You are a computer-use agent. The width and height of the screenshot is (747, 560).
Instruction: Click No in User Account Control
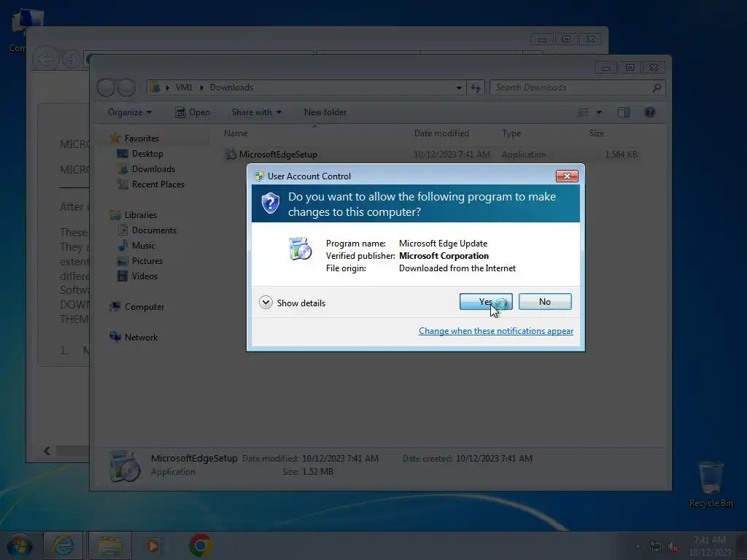tap(544, 301)
